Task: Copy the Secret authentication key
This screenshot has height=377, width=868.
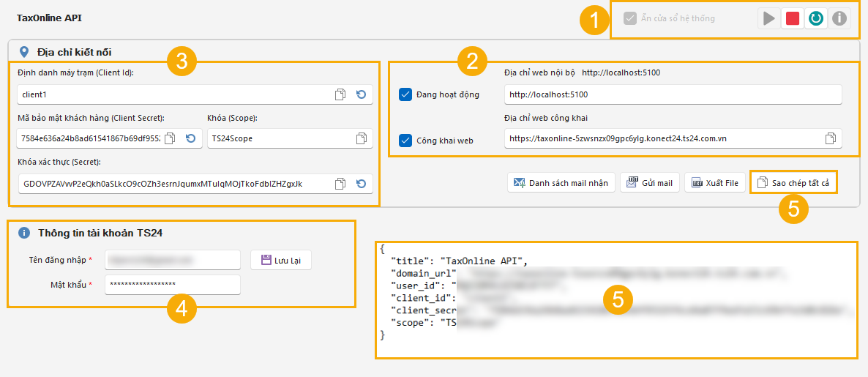Action: [340, 183]
